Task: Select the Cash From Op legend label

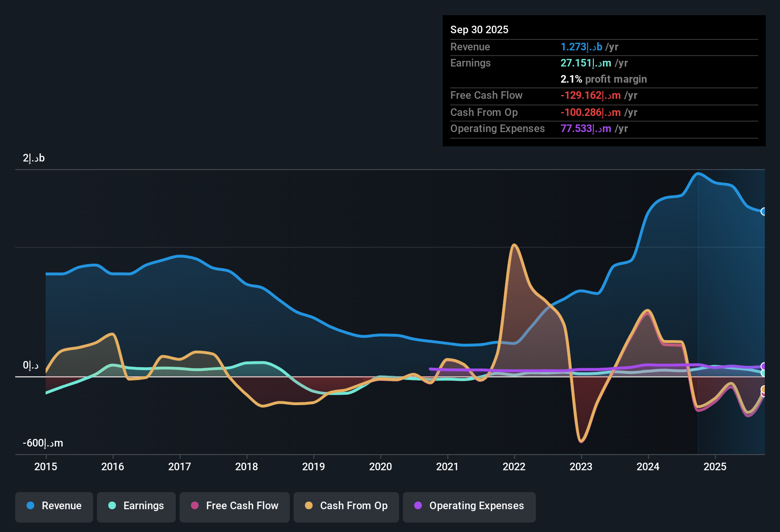Action: 353,506
